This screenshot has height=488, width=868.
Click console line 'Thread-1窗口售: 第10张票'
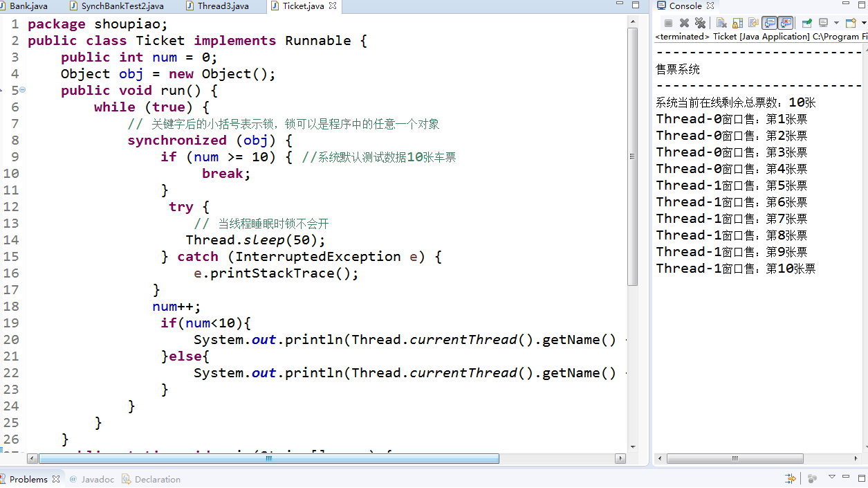(x=736, y=269)
